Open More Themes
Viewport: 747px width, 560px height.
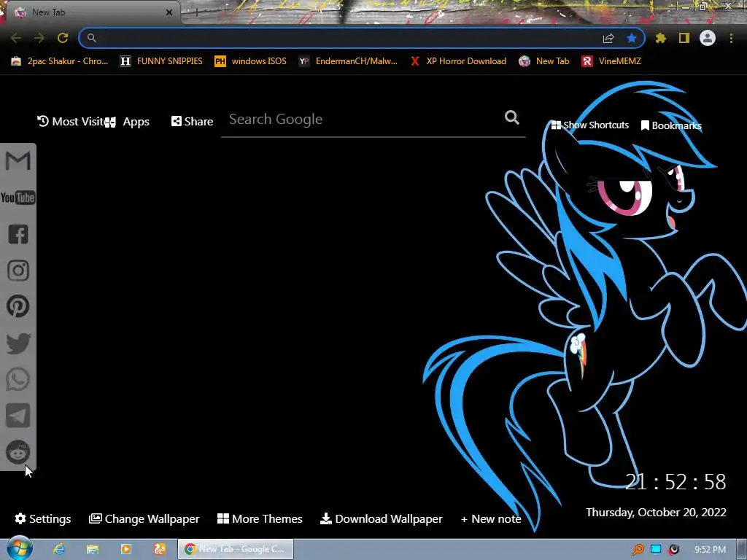(x=260, y=518)
